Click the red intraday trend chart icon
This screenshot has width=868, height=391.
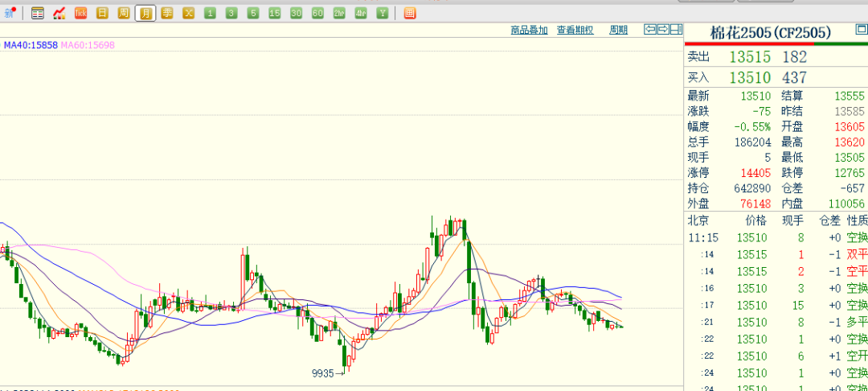[x=59, y=13]
